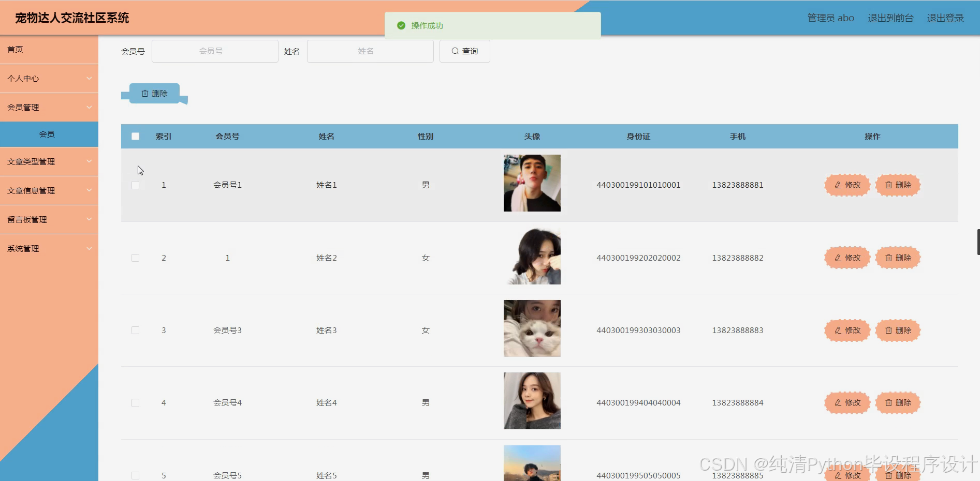
Task: Open avatar thumbnail of 姓名1
Action: tap(532, 183)
